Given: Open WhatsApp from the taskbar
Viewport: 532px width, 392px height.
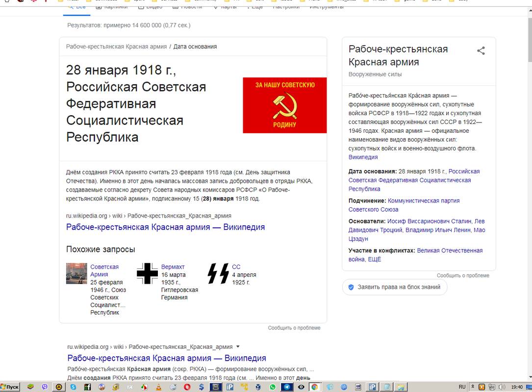Looking at the screenshot, I should tap(273, 387).
